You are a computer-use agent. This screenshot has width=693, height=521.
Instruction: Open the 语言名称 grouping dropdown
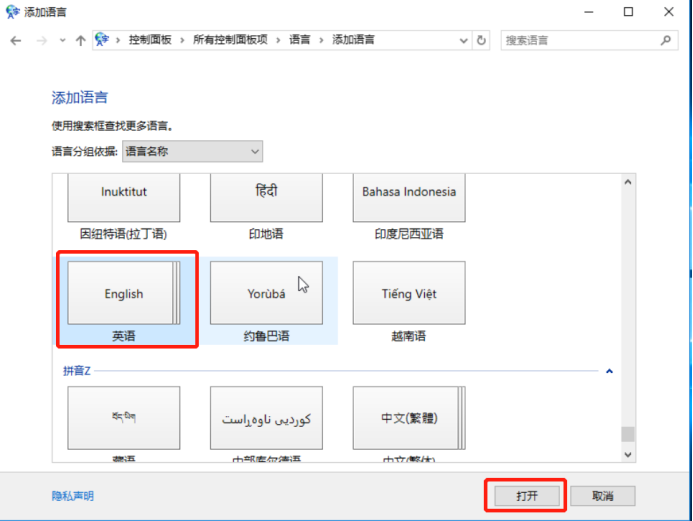pos(192,151)
